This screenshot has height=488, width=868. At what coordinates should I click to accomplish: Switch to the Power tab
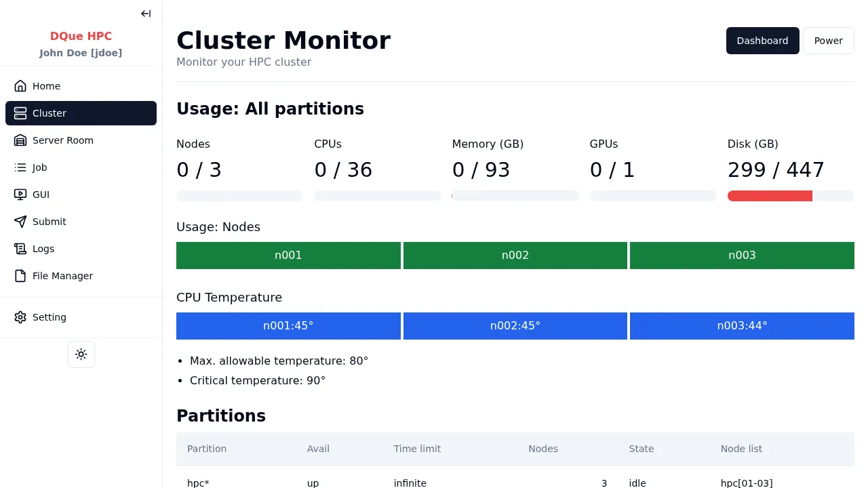[x=828, y=41]
